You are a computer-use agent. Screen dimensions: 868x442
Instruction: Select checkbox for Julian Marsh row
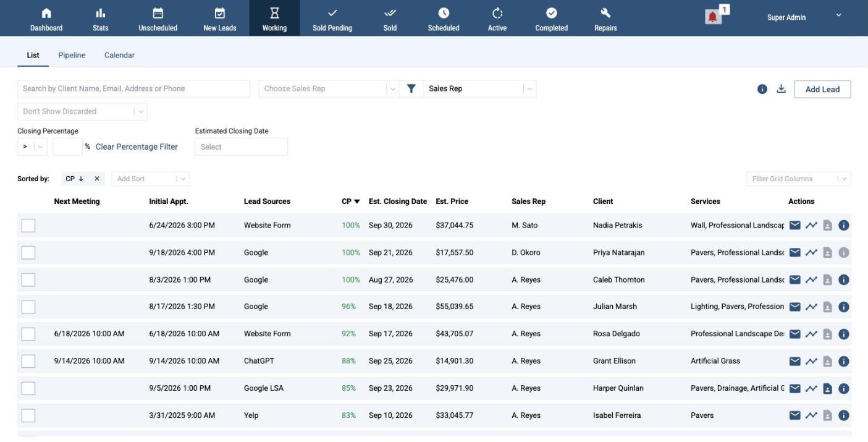28,307
